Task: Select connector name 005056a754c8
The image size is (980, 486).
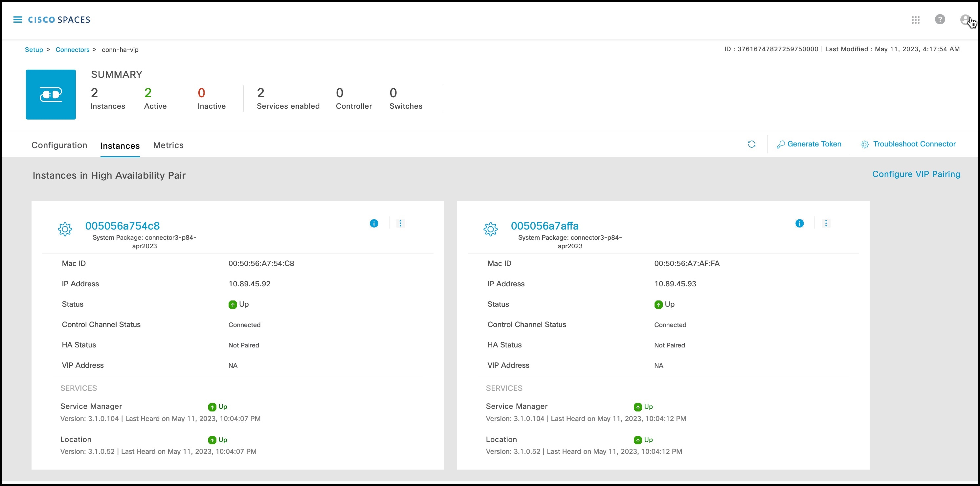Action: 122,226
